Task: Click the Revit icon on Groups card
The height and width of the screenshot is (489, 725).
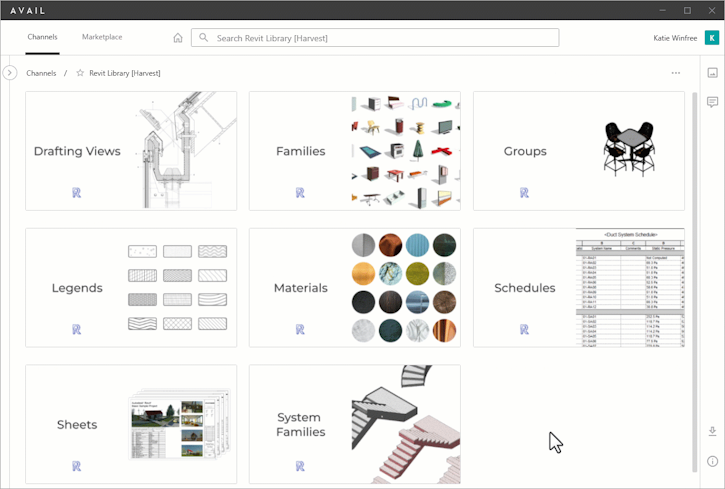Action: point(524,193)
